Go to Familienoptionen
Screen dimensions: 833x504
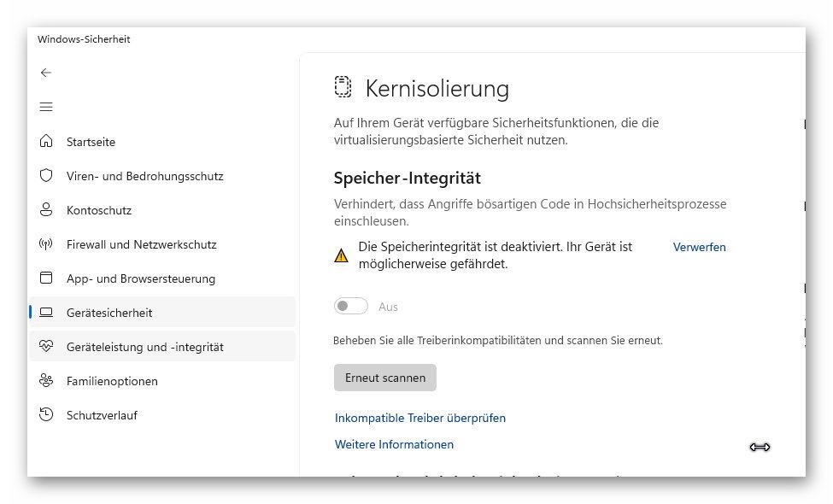tap(162, 381)
